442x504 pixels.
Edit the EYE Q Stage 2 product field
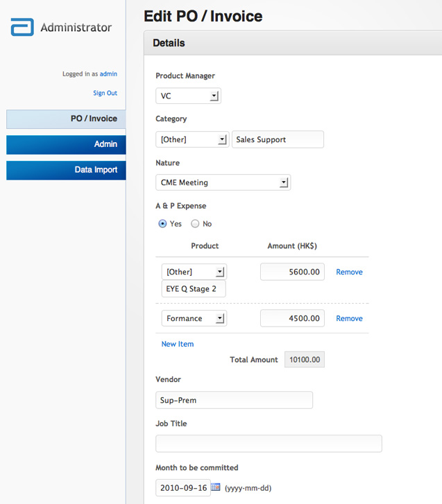click(194, 288)
